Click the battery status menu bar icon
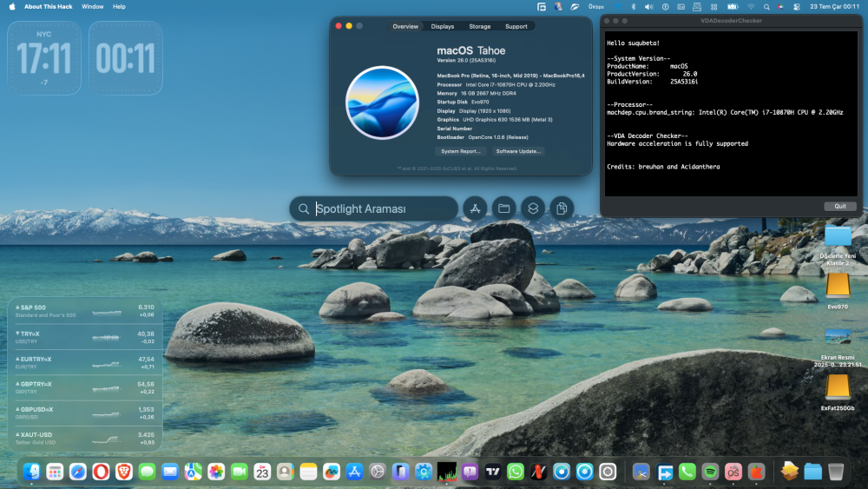868x489 pixels. [x=733, y=7]
